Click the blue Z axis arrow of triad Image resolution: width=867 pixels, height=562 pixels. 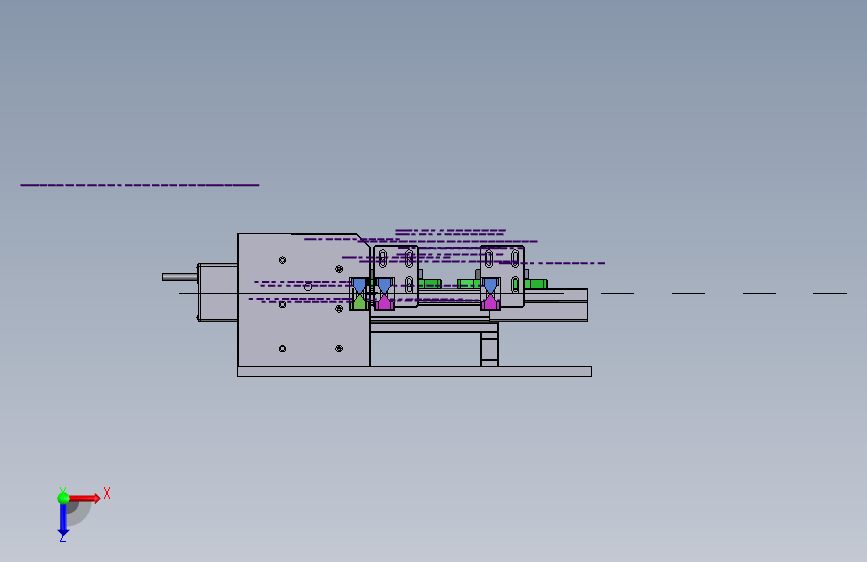coord(63,520)
